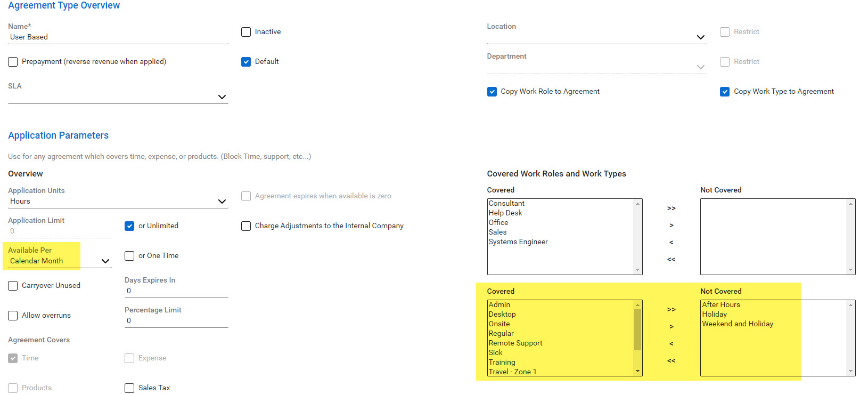
Task: Uncheck Copy Work Type to Agreement
Action: click(x=725, y=92)
